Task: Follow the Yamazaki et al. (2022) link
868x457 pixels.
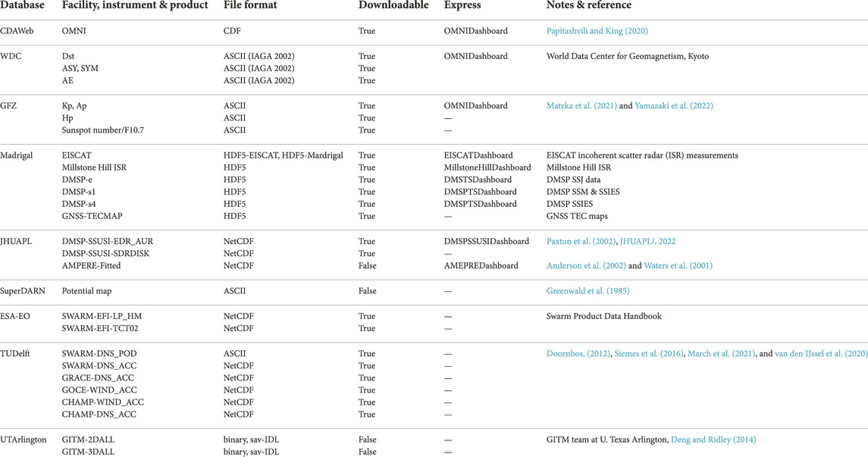Action: pyautogui.click(x=674, y=105)
